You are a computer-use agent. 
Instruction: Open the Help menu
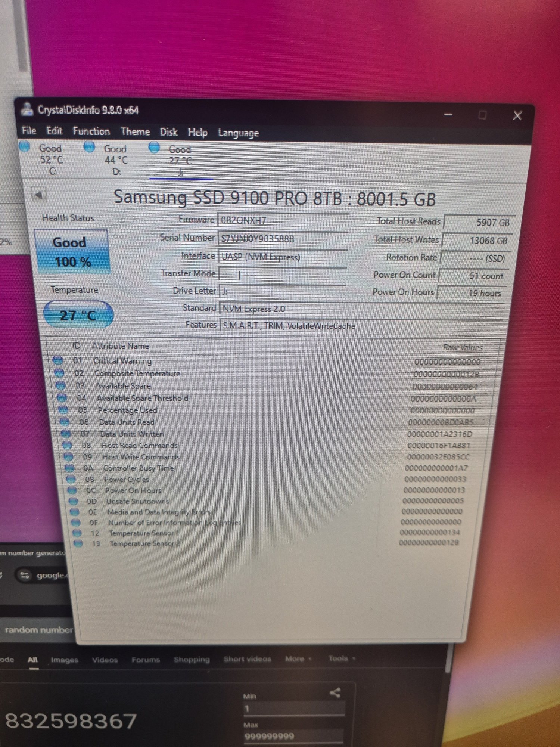tap(198, 133)
